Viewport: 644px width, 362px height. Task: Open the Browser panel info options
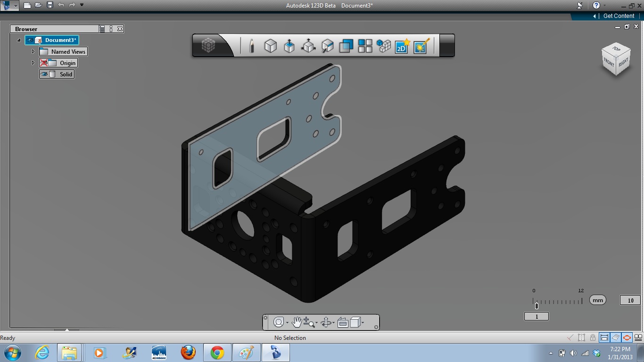click(111, 29)
